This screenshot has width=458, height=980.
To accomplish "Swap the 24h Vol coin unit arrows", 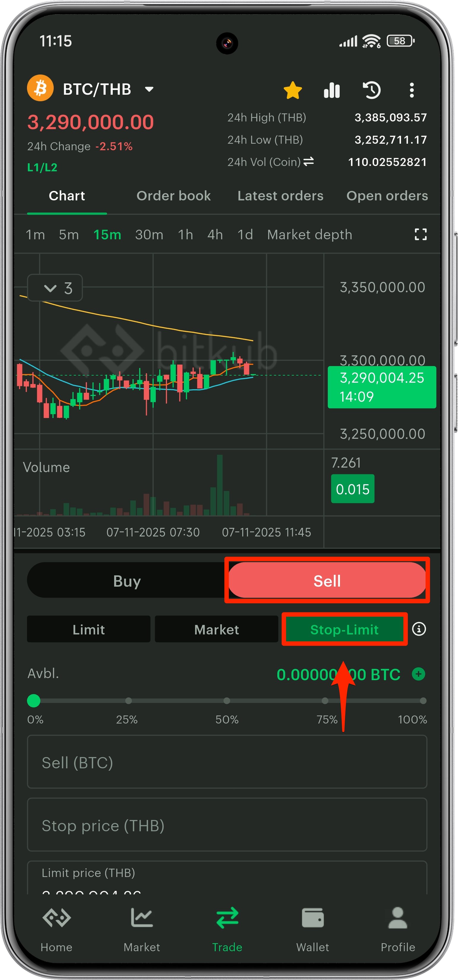I will point(308,161).
